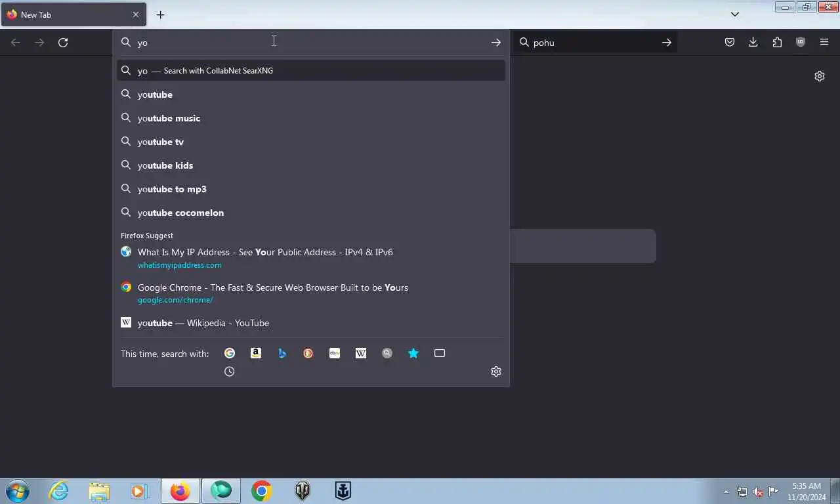Show hidden system tray icons
The height and width of the screenshot is (504, 840).
pos(726,492)
